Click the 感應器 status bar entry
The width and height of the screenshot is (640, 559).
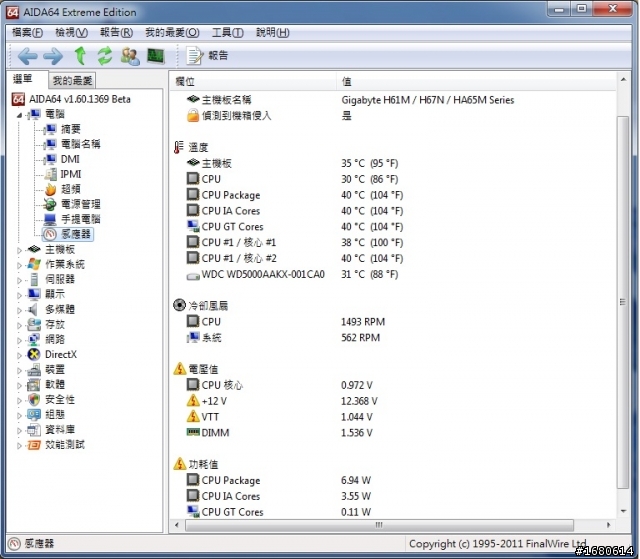point(31,543)
